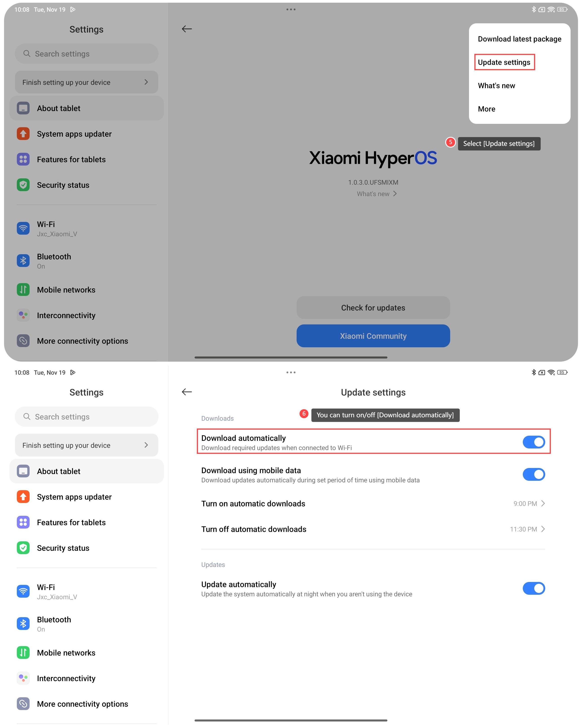Open Turn off automatic downloads 11:30 PM chevron
The image size is (582, 728).
543,529
